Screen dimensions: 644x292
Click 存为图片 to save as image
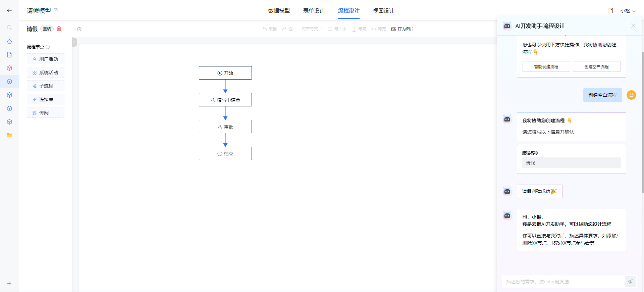coord(402,29)
